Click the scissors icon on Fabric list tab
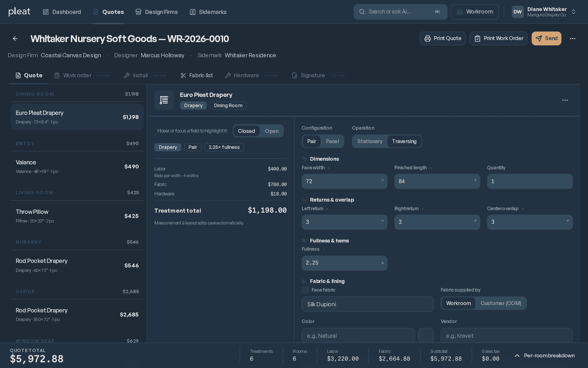Image resolution: width=588 pixels, height=368 pixels. tap(183, 75)
